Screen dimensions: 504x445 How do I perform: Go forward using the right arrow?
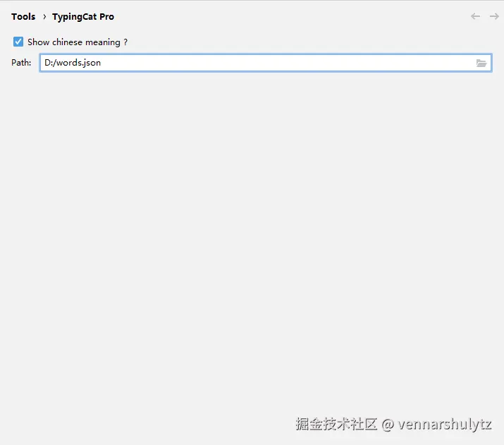coord(494,16)
